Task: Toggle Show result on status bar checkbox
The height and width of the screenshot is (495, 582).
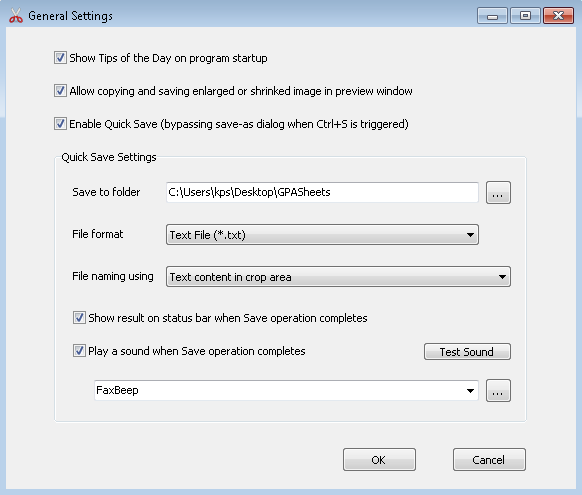Action: pos(79,318)
